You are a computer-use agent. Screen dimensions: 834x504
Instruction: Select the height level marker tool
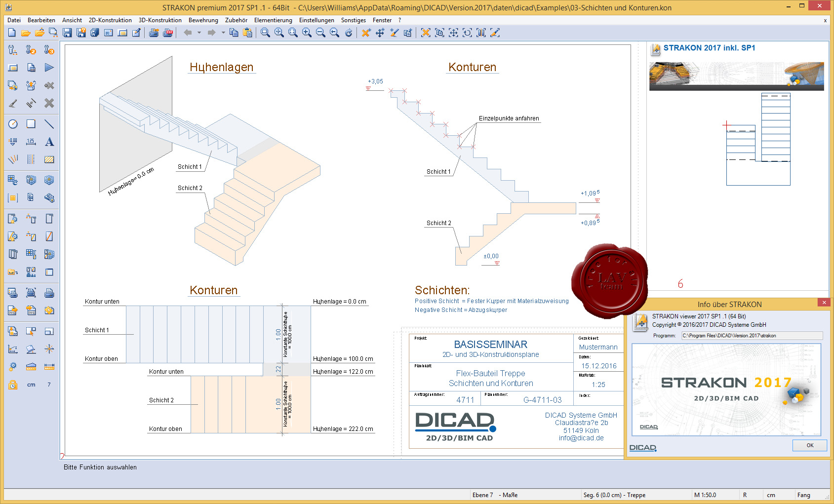13,142
